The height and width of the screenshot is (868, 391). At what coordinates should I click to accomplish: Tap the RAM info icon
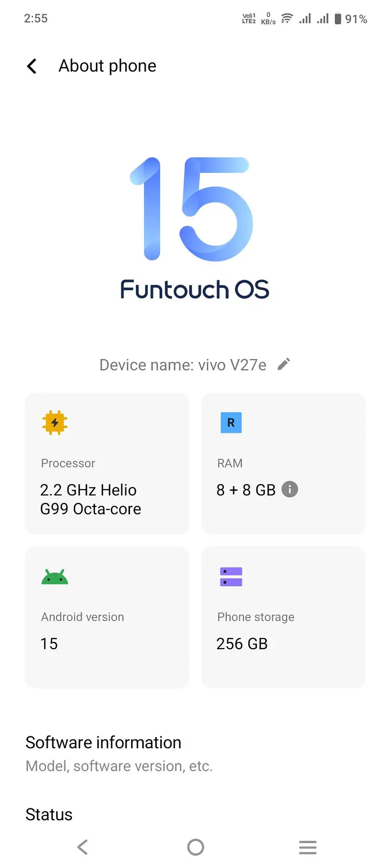[x=290, y=489]
